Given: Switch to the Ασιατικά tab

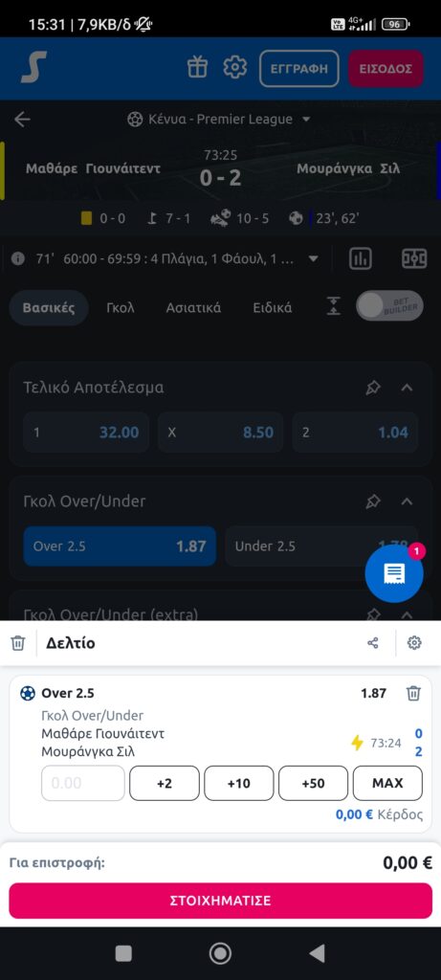Looking at the screenshot, I should (x=193, y=308).
